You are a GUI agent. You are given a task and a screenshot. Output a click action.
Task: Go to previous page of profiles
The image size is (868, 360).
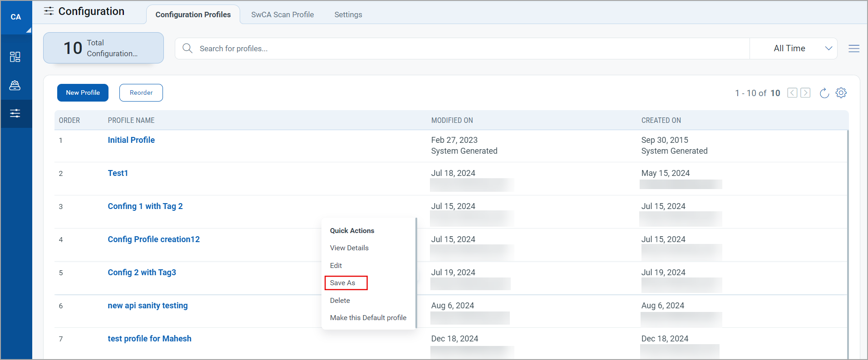pyautogui.click(x=792, y=92)
